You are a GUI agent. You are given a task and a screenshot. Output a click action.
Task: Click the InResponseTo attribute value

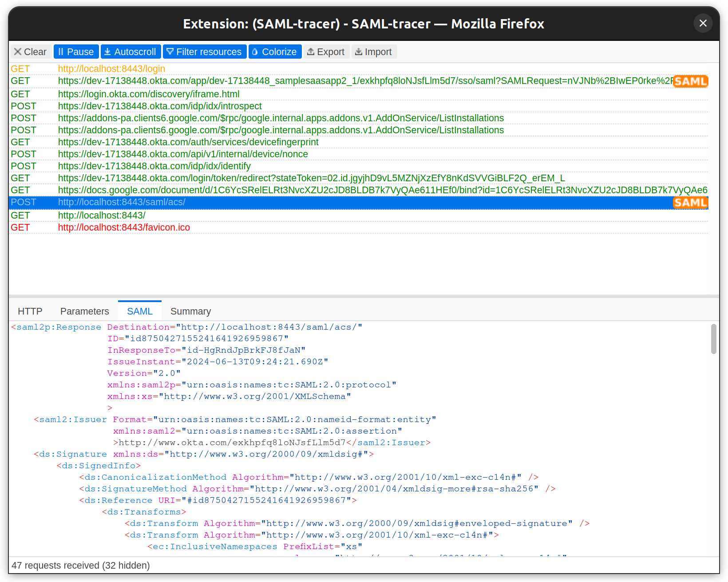[243, 350]
